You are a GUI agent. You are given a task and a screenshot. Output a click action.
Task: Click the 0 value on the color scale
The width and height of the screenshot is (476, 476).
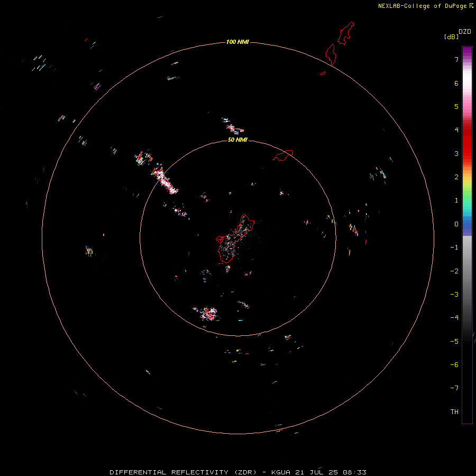(x=456, y=224)
